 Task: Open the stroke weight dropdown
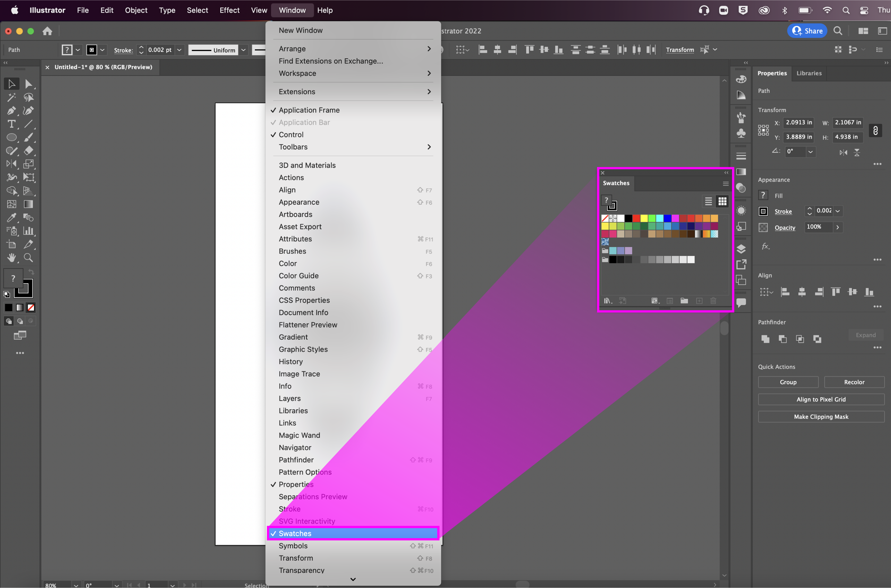179,50
